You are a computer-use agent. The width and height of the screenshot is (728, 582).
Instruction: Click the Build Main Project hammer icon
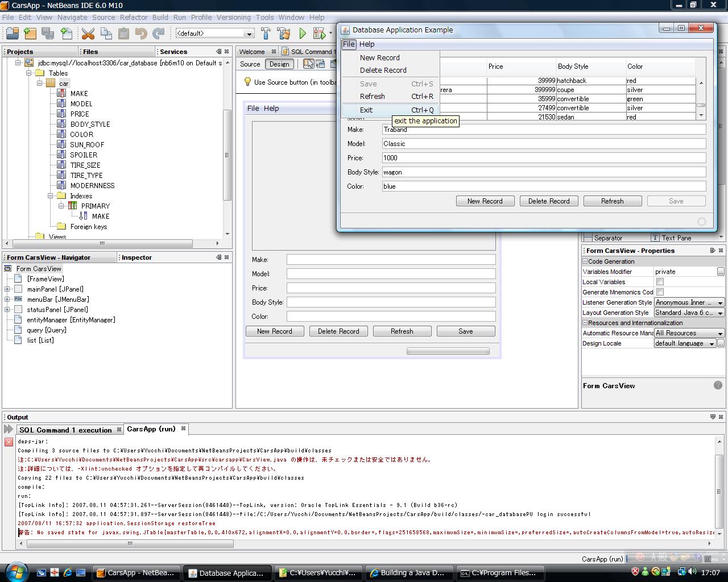coord(266,34)
